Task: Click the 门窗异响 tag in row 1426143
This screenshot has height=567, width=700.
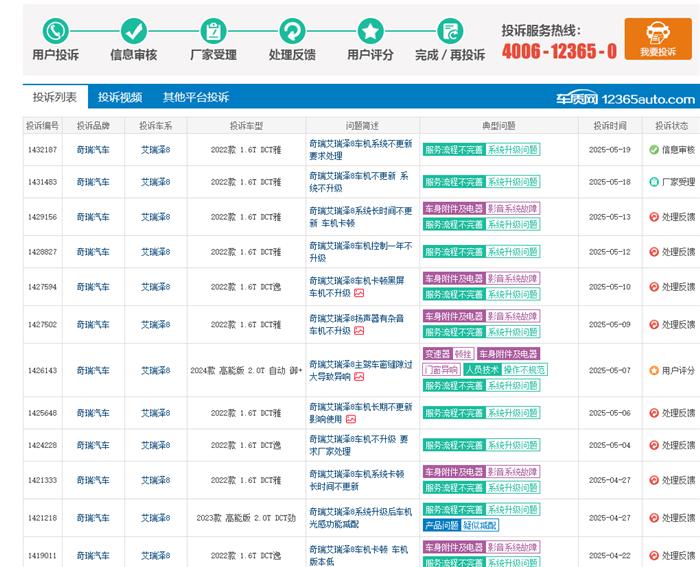Action: 441,370
